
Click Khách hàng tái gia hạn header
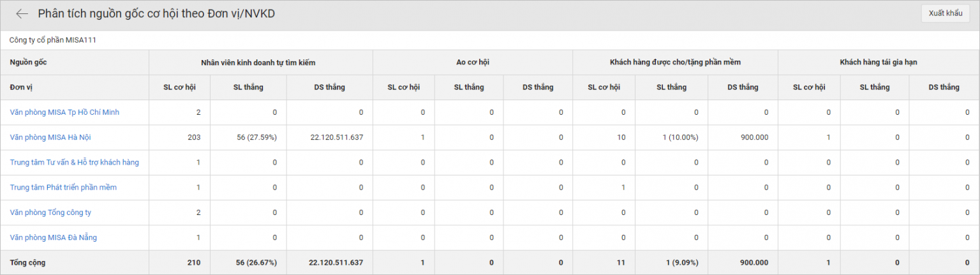coord(879,63)
